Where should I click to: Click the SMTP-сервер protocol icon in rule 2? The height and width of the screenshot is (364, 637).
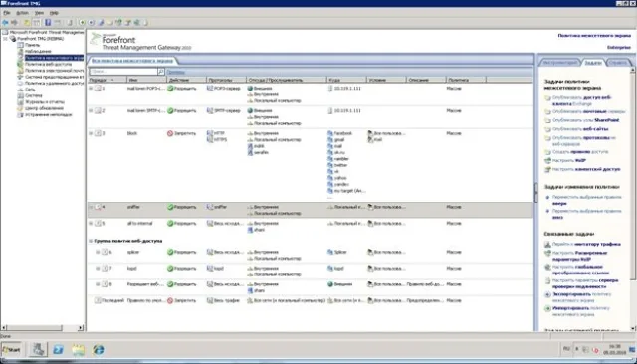click(x=210, y=110)
